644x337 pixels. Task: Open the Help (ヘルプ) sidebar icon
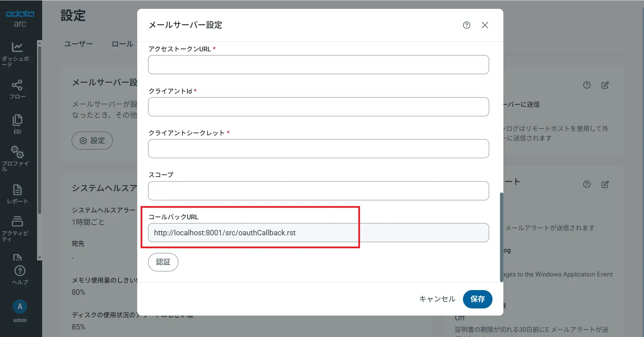[x=20, y=271]
